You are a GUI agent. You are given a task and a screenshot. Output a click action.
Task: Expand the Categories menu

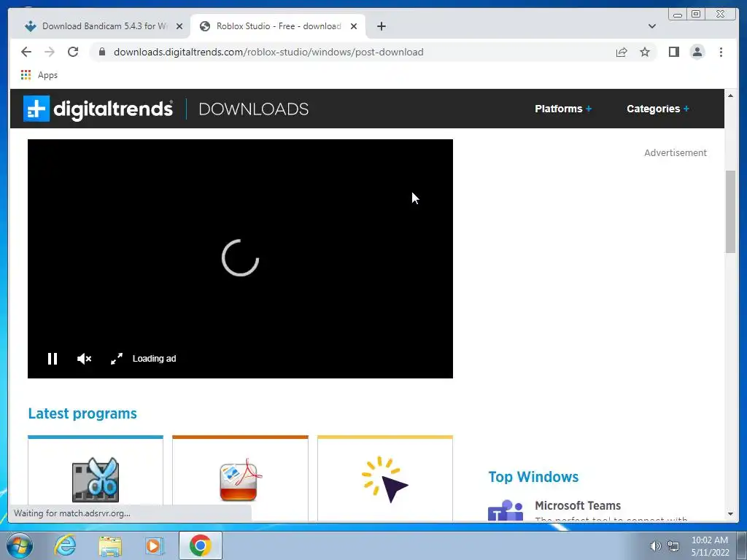tap(657, 109)
